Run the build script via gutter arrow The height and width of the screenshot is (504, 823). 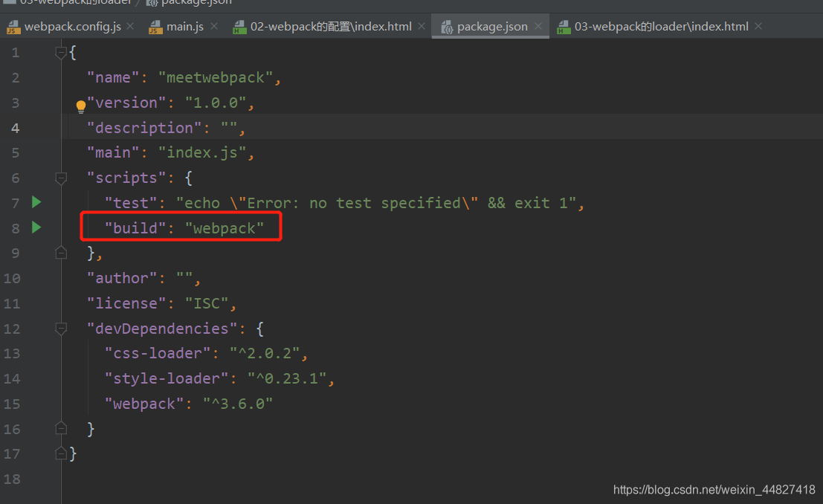[x=36, y=227]
